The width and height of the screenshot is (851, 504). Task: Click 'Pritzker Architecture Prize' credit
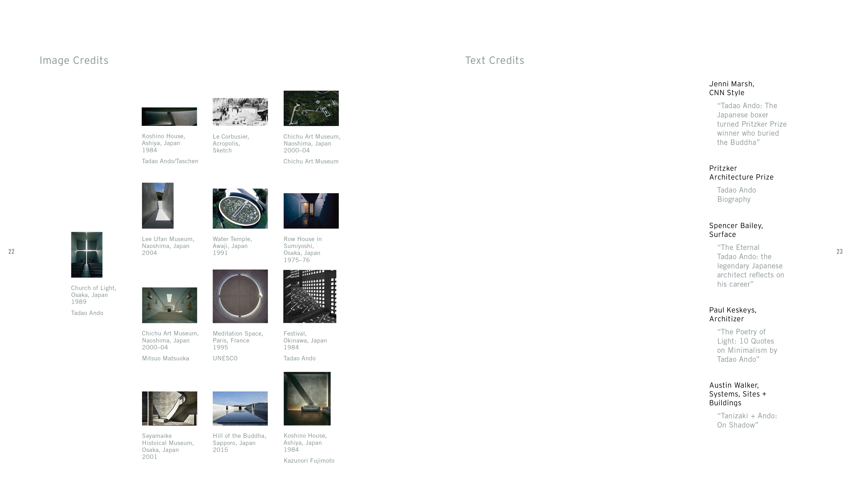tap(741, 173)
